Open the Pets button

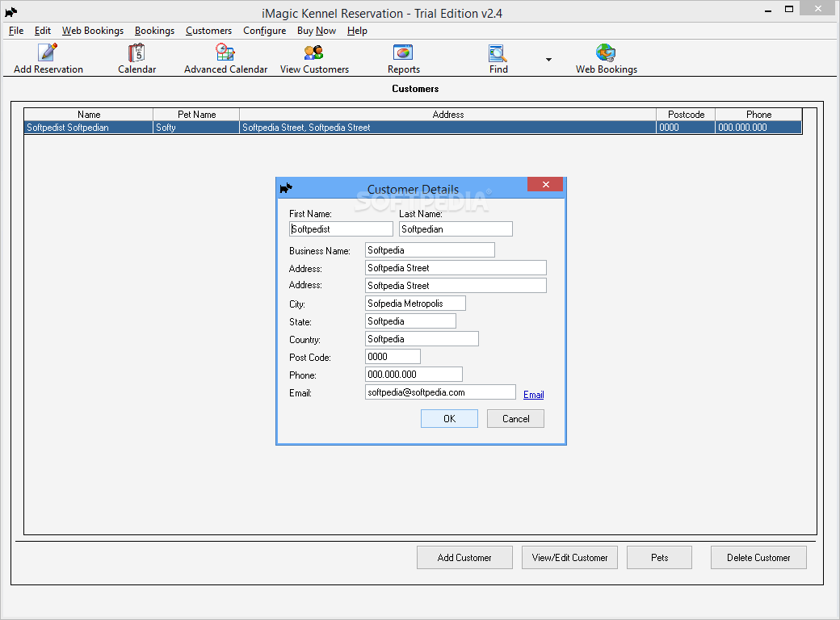tap(659, 557)
